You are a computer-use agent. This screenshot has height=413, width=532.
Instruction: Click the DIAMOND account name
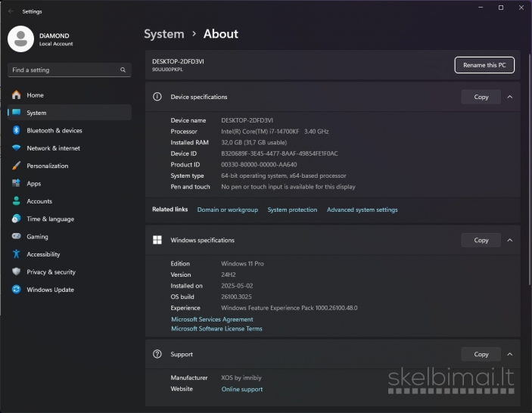pos(54,36)
